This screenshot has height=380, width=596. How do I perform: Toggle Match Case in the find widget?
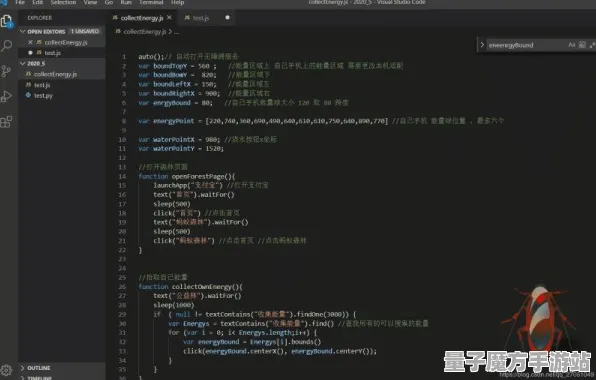(x=572, y=45)
